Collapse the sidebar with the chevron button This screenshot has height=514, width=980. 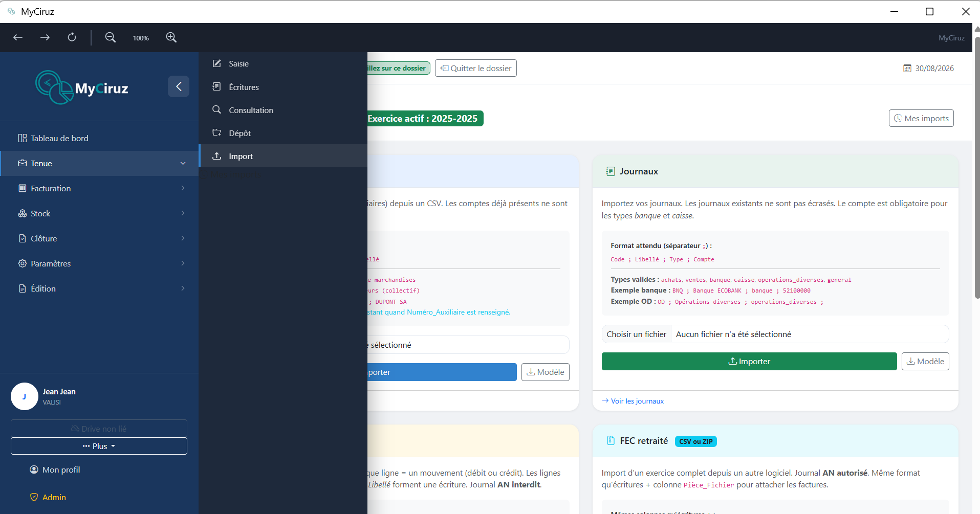[x=179, y=86]
